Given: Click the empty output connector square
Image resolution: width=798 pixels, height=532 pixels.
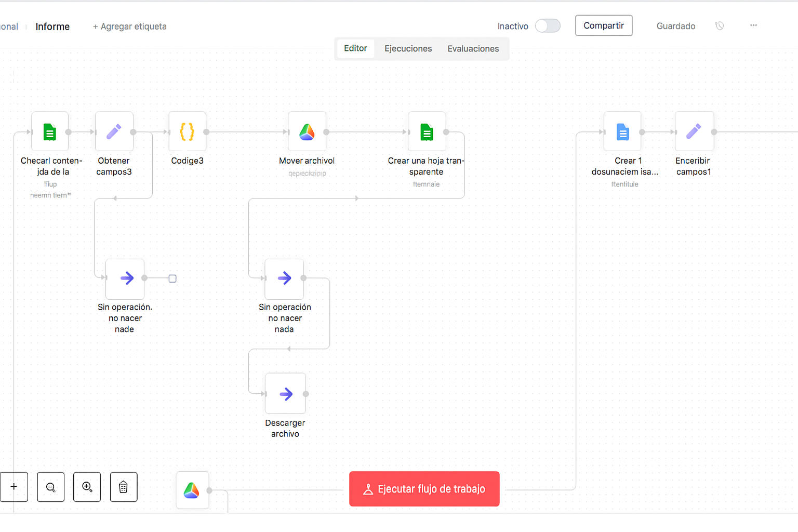Looking at the screenshot, I should [172, 278].
